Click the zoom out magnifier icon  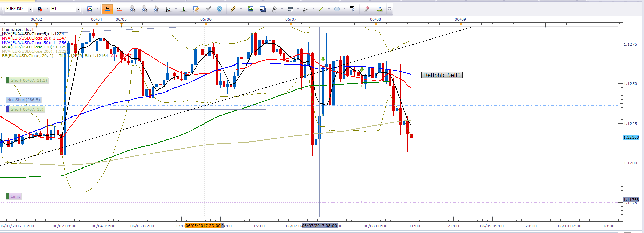coord(145,9)
